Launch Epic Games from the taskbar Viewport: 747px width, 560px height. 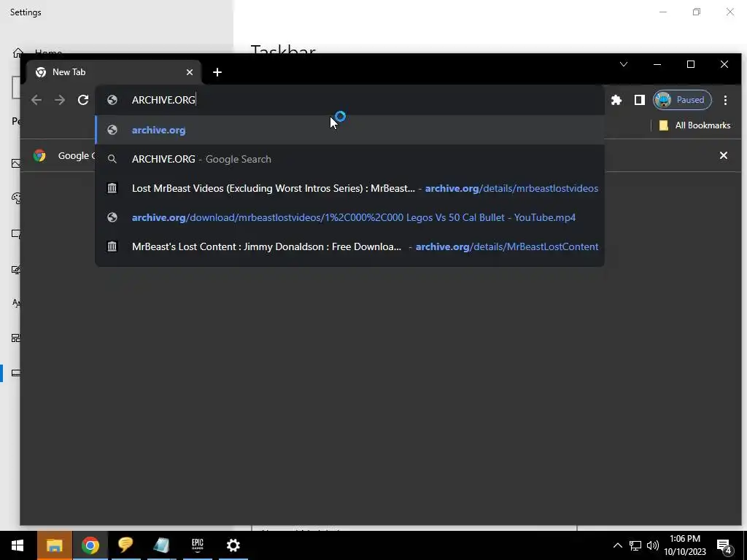197,545
